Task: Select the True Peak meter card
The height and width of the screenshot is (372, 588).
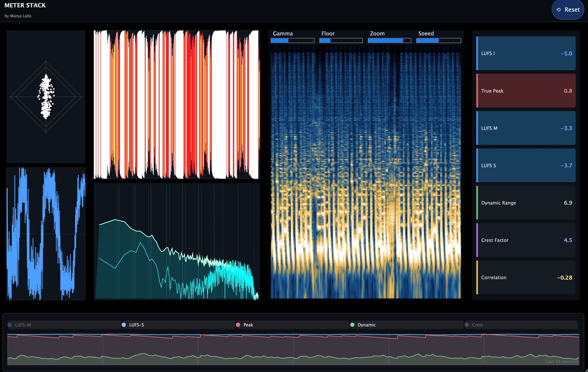Action: (526, 91)
